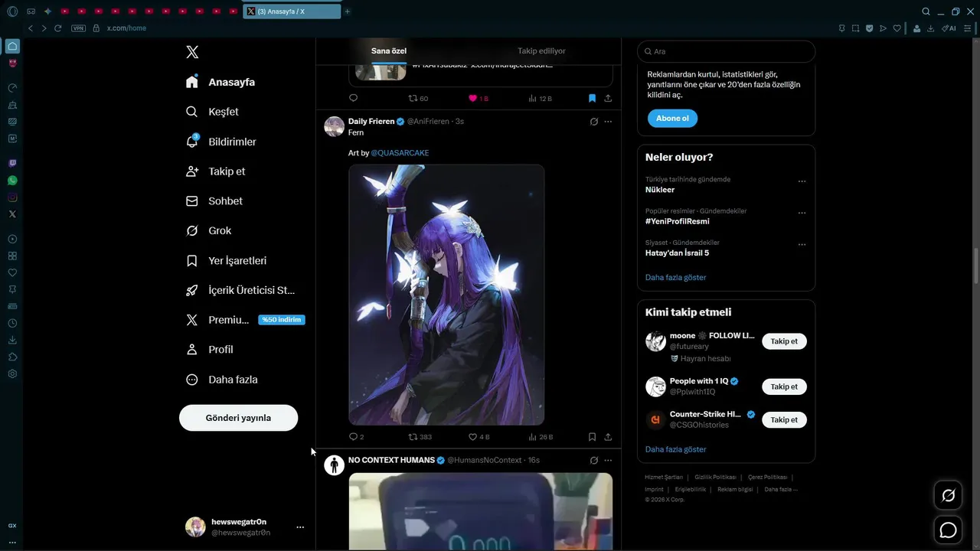The width and height of the screenshot is (980, 551).
Task: Click Gönderi yayınla button
Action: tap(238, 418)
